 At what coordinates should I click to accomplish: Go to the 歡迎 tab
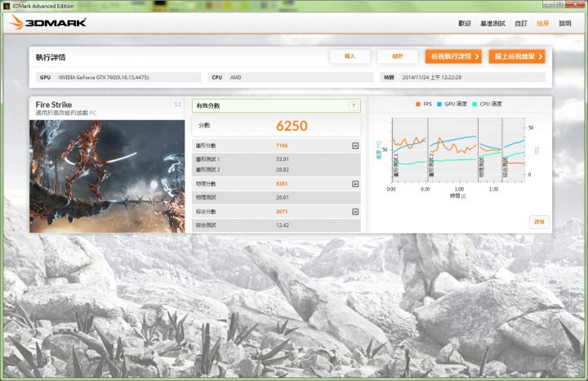[464, 23]
